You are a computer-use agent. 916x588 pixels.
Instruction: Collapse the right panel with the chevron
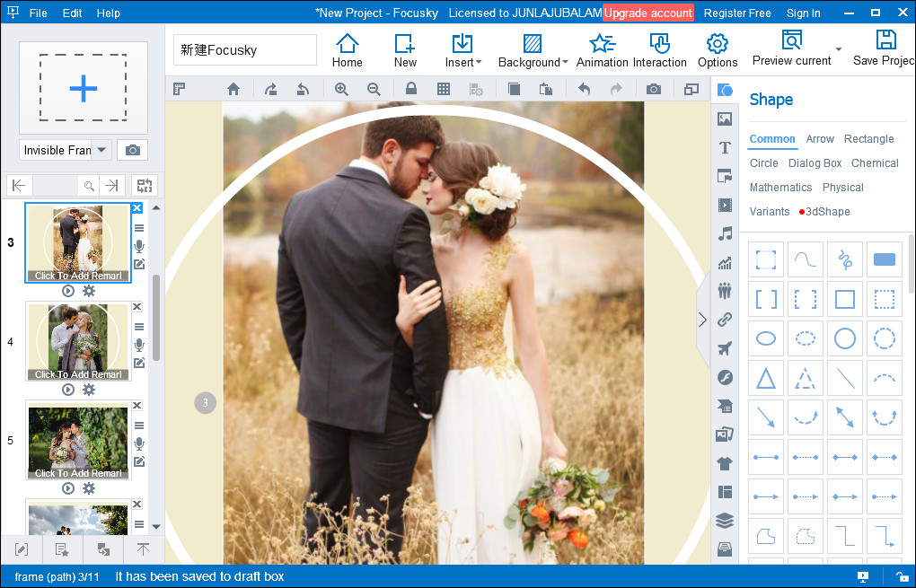pos(703,320)
